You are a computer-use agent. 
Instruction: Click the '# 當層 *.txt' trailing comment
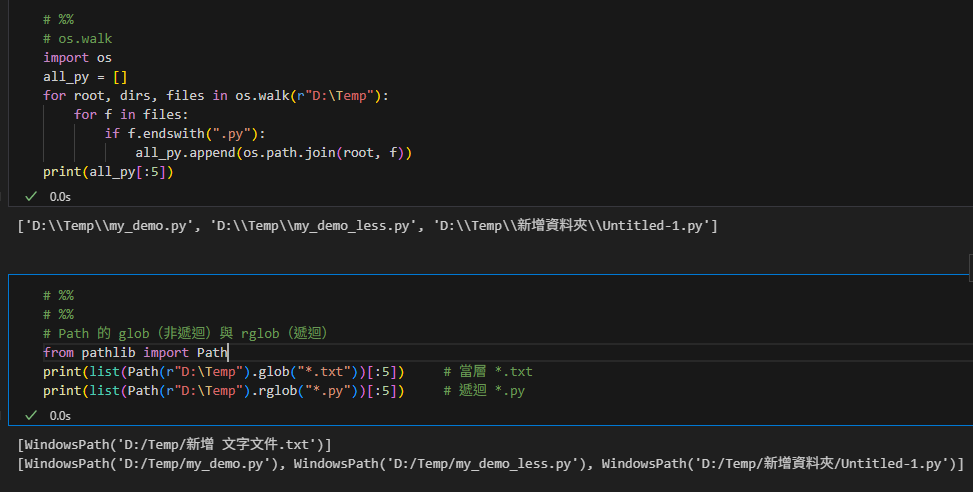[488, 372]
